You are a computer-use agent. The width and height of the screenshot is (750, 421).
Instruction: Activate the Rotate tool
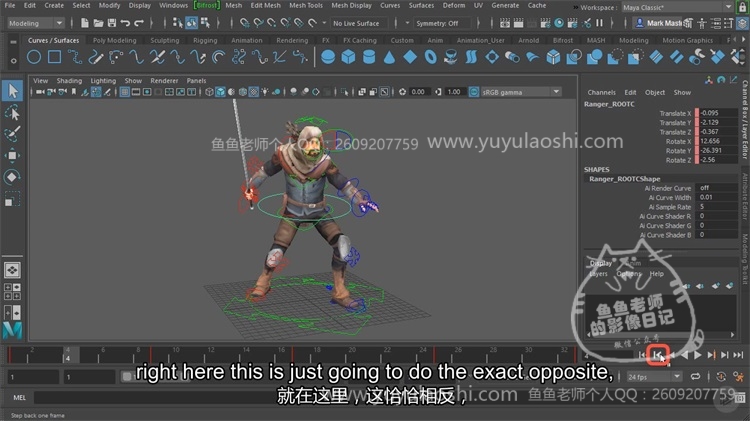pyautogui.click(x=12, y=177)
